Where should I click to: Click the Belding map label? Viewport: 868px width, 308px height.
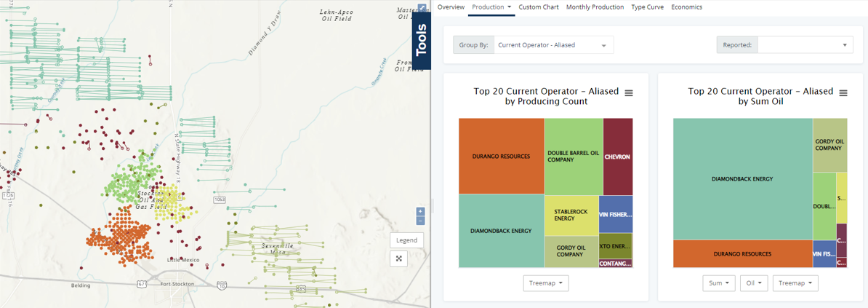click(x=81, y=286)
